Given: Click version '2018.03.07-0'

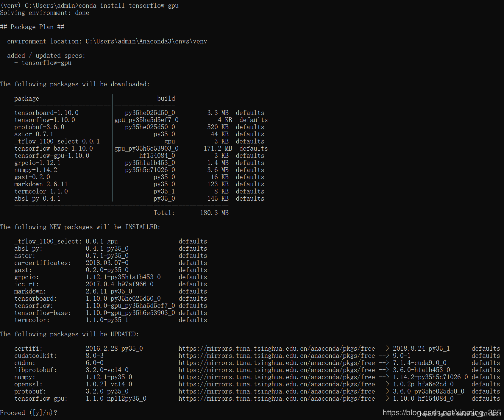Looking at the screenshot, I should 107,263.
